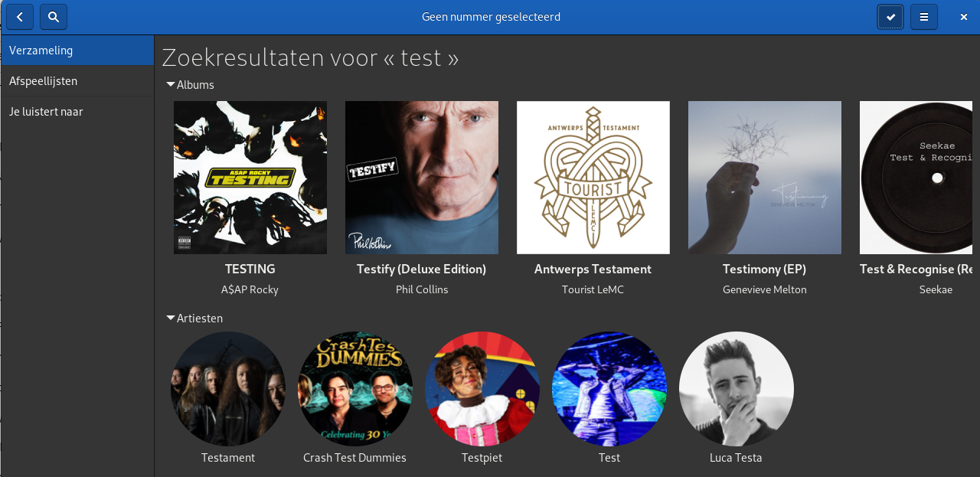Click the TESTING album title text

(x=250, y=270)
